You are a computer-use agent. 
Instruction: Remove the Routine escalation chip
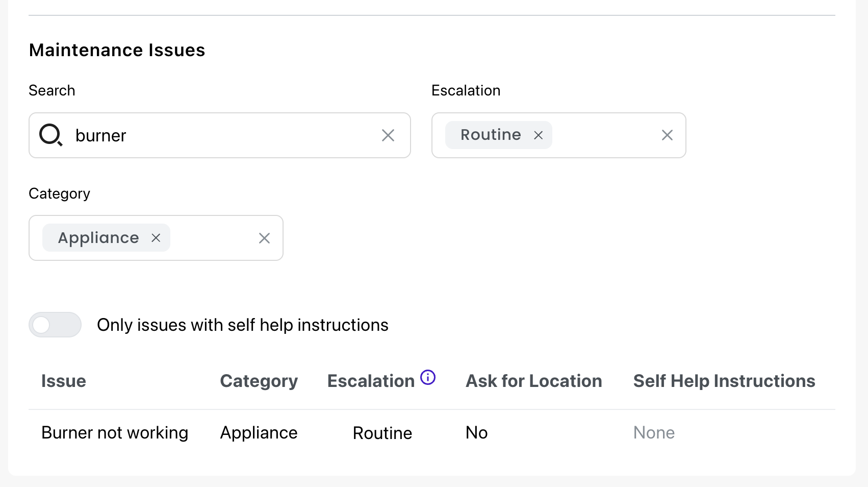(538, 135)
